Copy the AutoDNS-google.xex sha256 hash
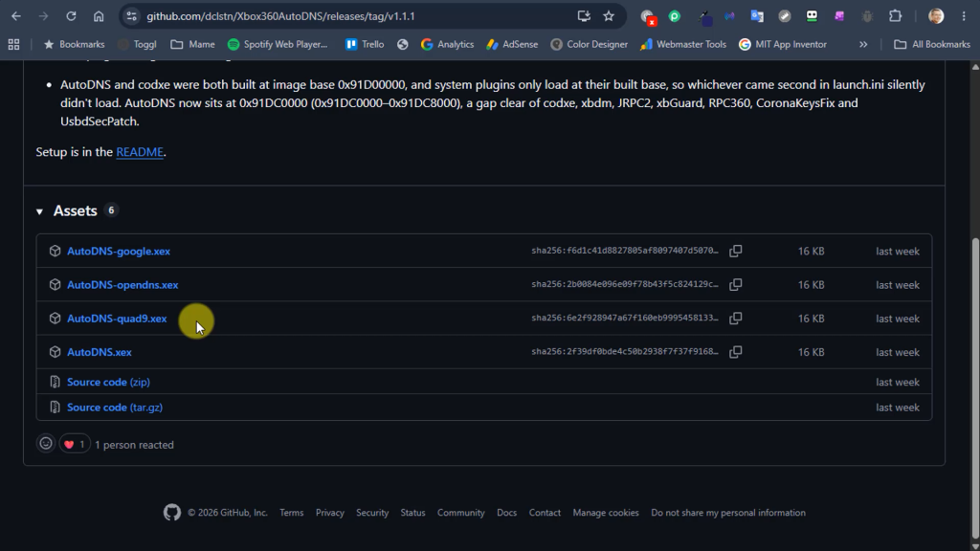This screenshot has width=980, height=551. [736, 252]
